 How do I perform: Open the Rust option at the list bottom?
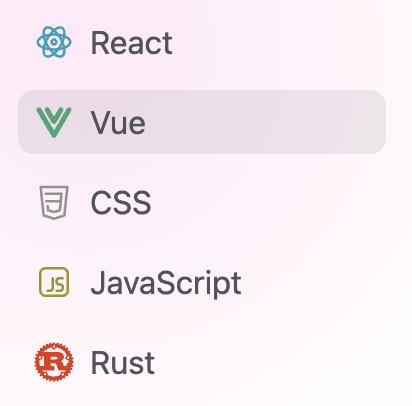pos(202,362)
